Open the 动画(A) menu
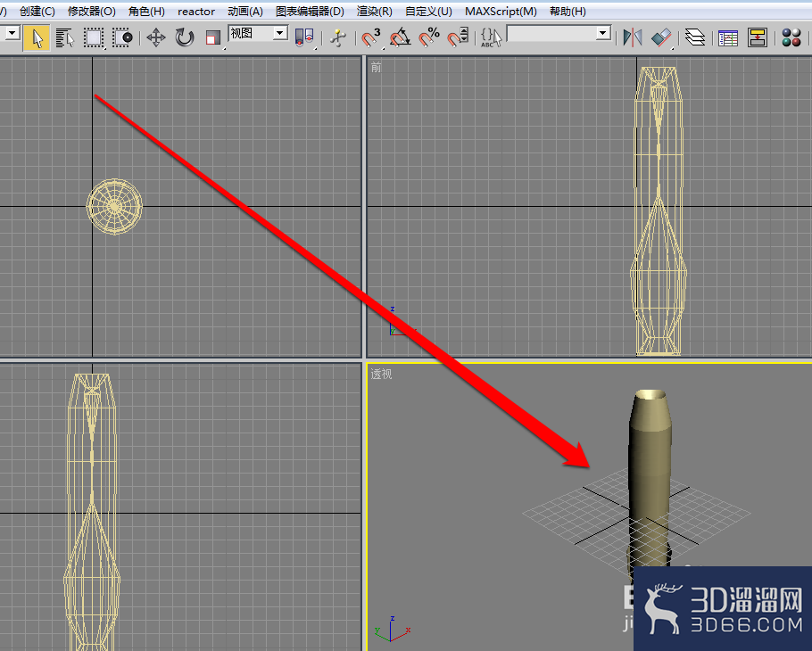The image size is (812, 651). click(x=245, y=12)
